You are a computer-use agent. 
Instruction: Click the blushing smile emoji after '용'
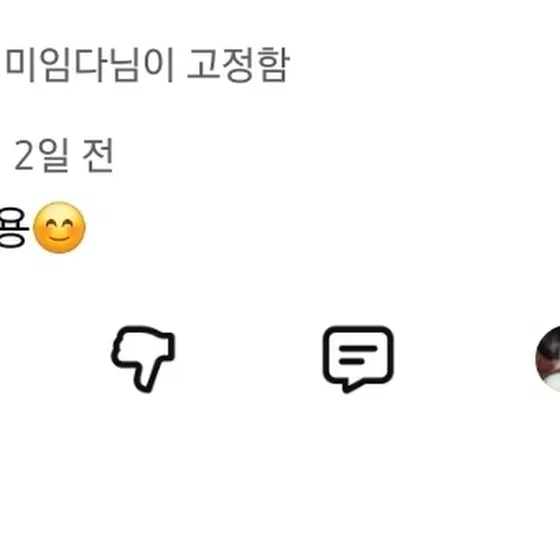[59, 228]
